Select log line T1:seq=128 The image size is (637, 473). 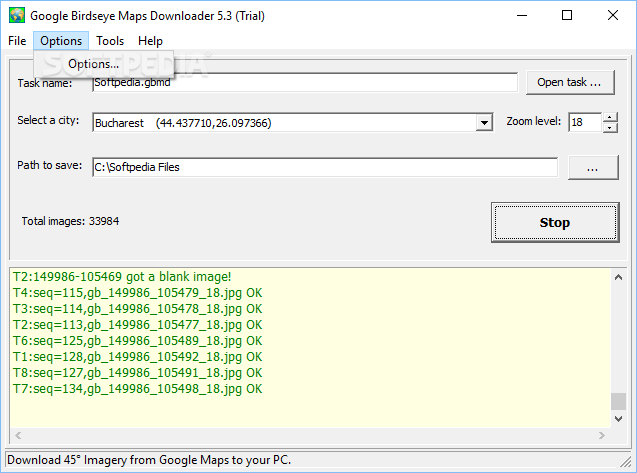pos(137,357)
